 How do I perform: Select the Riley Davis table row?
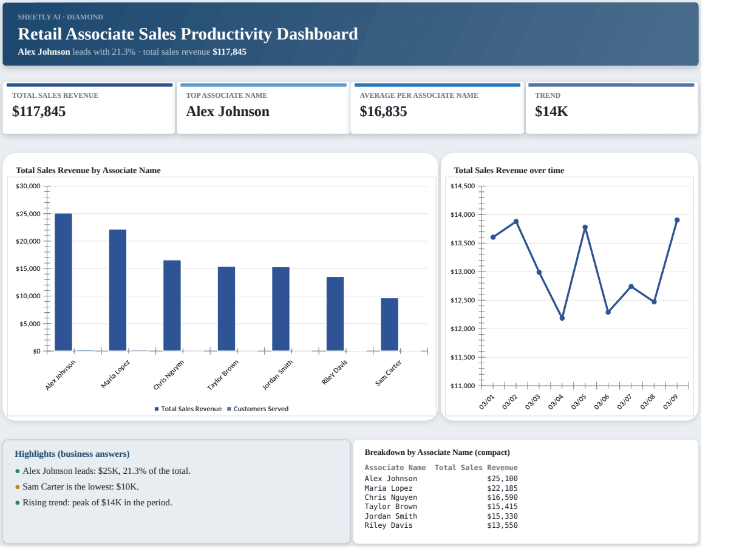[441, 525]
